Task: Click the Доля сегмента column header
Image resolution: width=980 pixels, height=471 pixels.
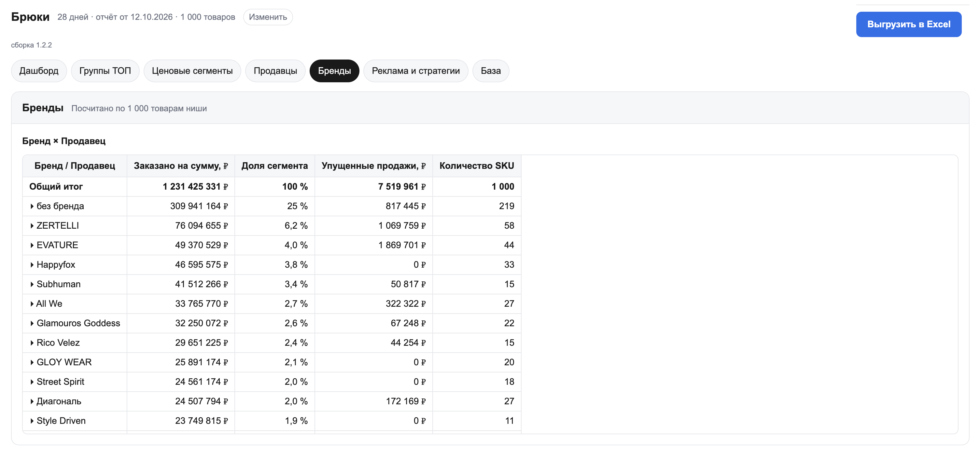Action: (275, 166)
